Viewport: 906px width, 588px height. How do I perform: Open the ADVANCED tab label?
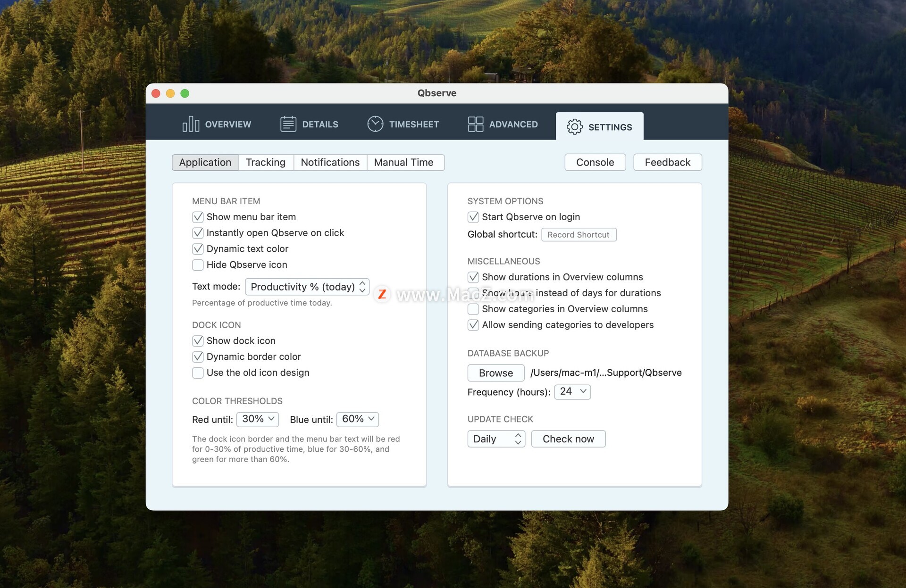point(513,124)
